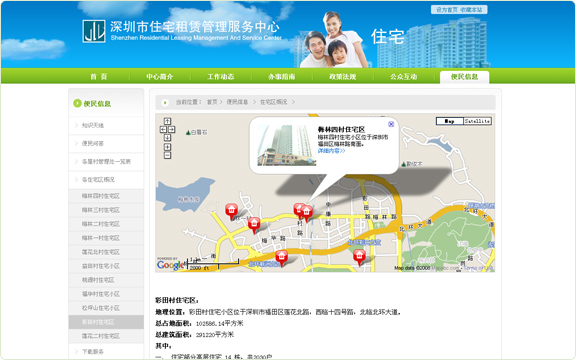The width and height of the screenshot is (576, 360).
Task: Click the 102586.14平方米 area value
Action: pos(219,323)
